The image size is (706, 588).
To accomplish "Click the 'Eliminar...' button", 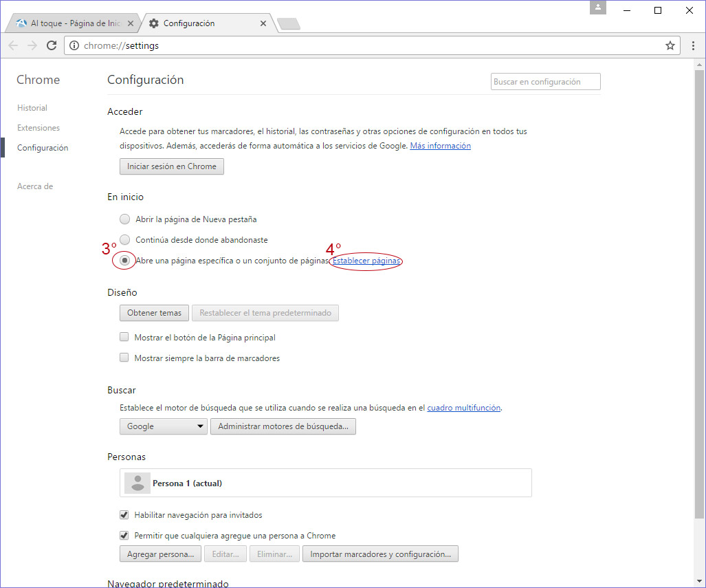I will (x=275, y=554).
